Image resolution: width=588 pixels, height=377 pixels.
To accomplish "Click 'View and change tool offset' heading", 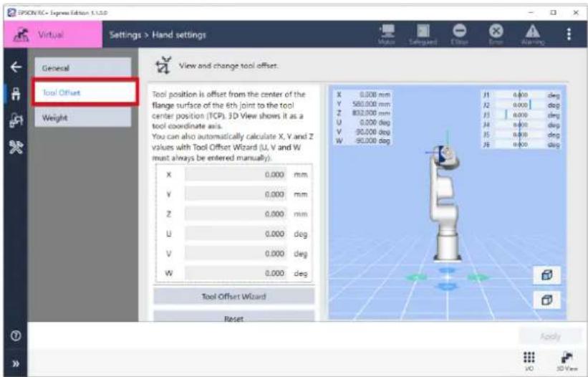I will [x=228, y=66].
